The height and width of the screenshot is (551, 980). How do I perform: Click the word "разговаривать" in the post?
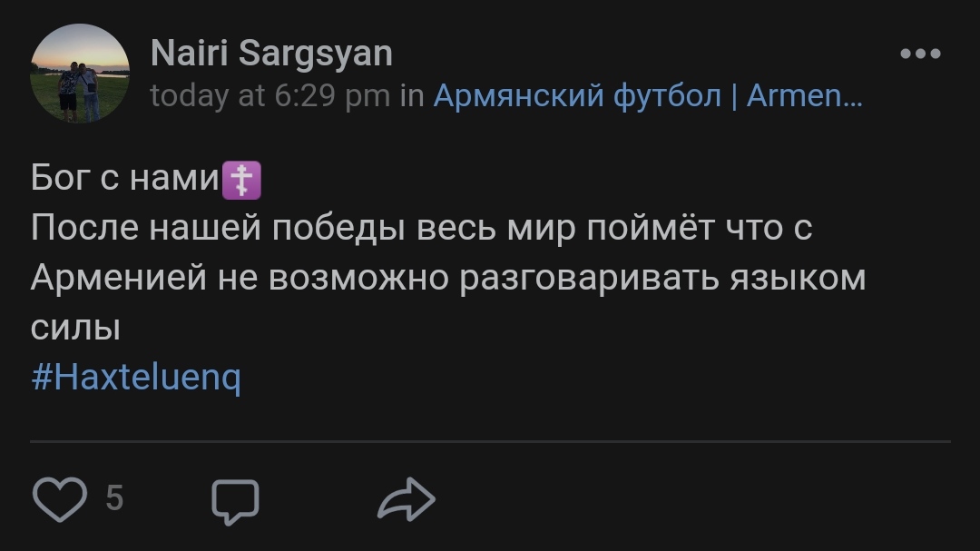click(590, 278)
